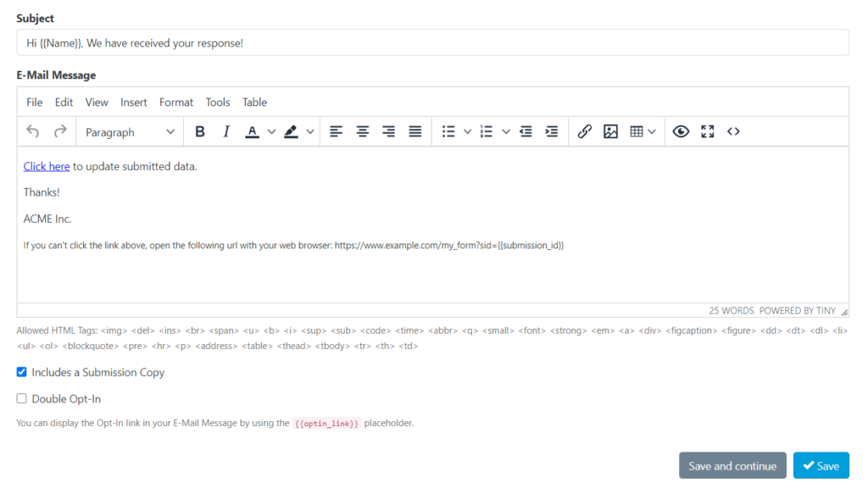
Task: Open the Format menu
Action: point(176,102)
